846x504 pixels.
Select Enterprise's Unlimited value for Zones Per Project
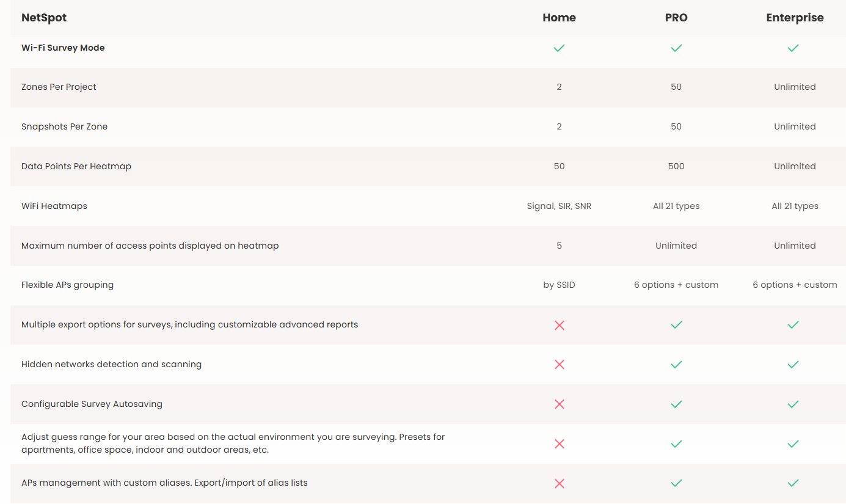[795, 87]
